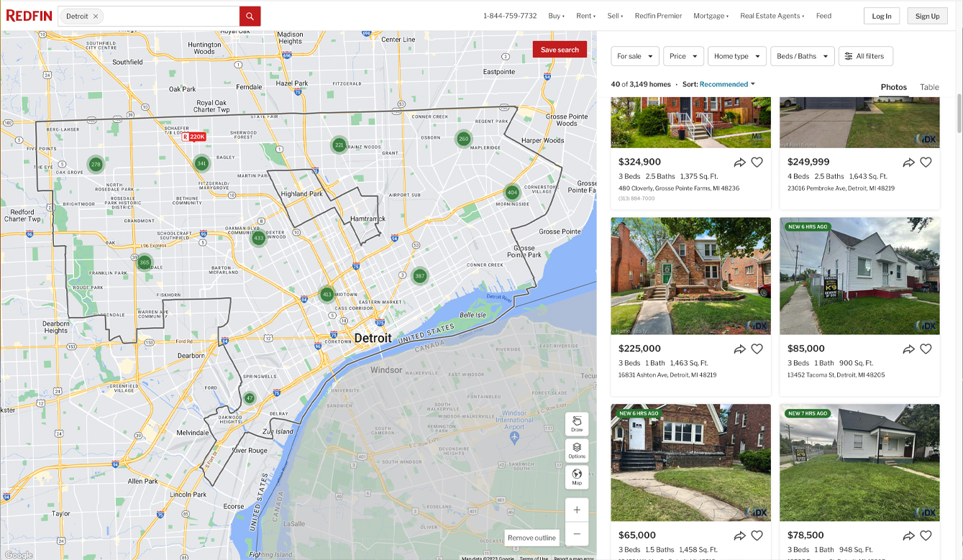This screenshot has width=963, height=560.
Task: Favorite the $85,000 home
Action: point(926,349)
